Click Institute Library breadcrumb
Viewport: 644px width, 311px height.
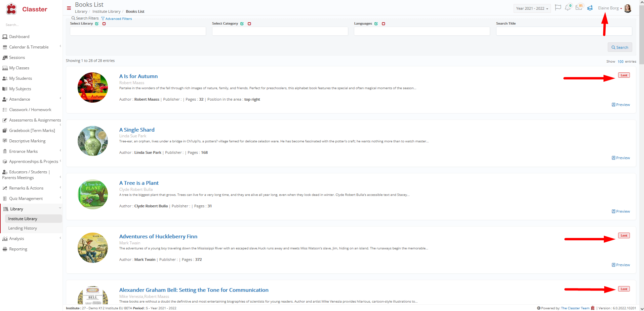tap(107, 11)
